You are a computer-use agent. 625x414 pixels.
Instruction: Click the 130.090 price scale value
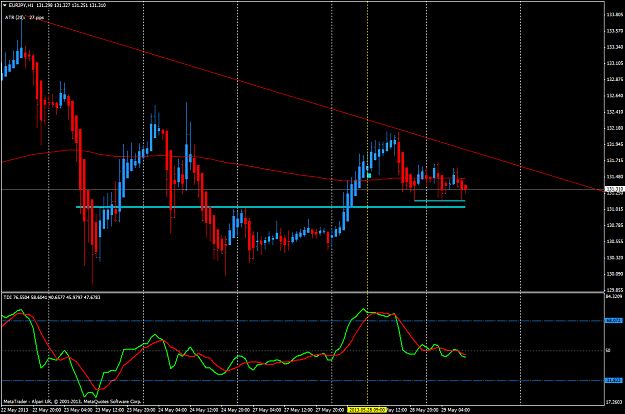(614, 274)
